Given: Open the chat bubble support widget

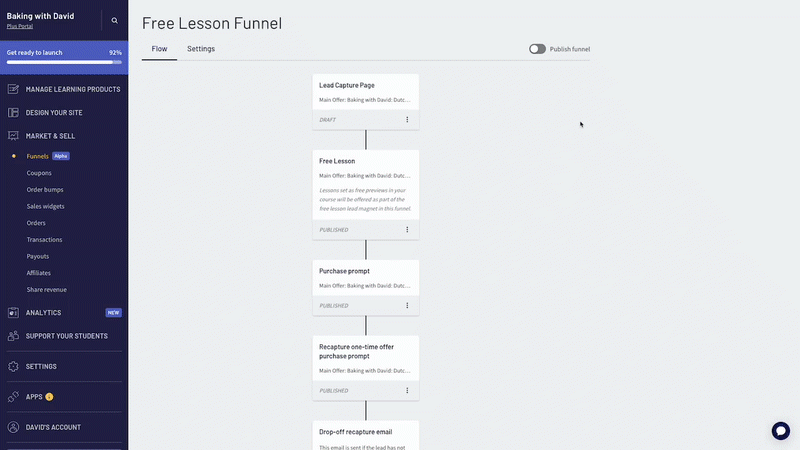Looking at the screenshot, I should tap(781, 431).
